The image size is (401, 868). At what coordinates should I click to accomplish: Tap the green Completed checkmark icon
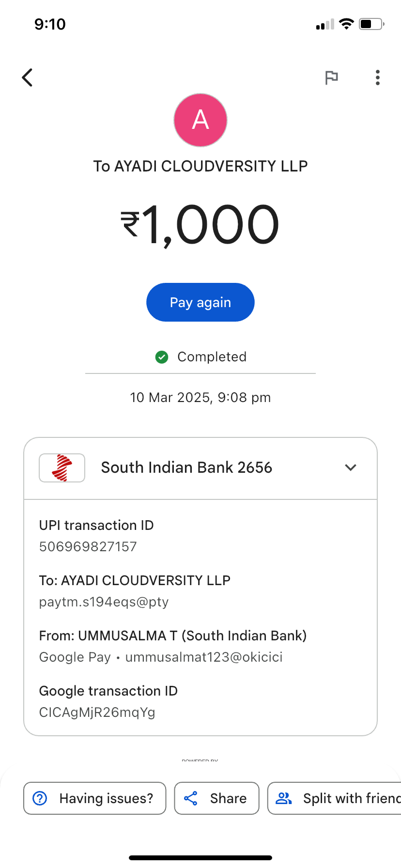[162, 357]
